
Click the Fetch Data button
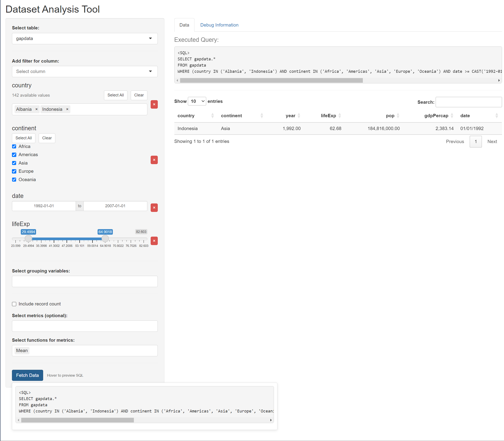pos(28,376)
